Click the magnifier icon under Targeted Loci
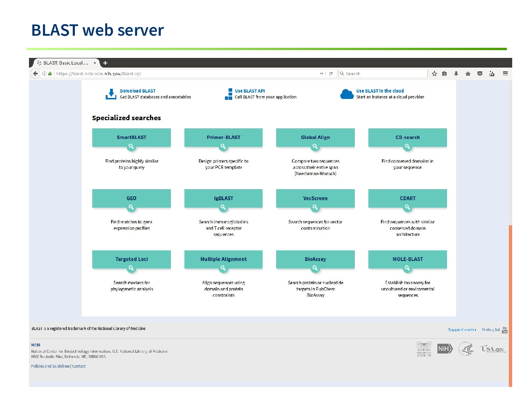 click(x=131, y=268)
